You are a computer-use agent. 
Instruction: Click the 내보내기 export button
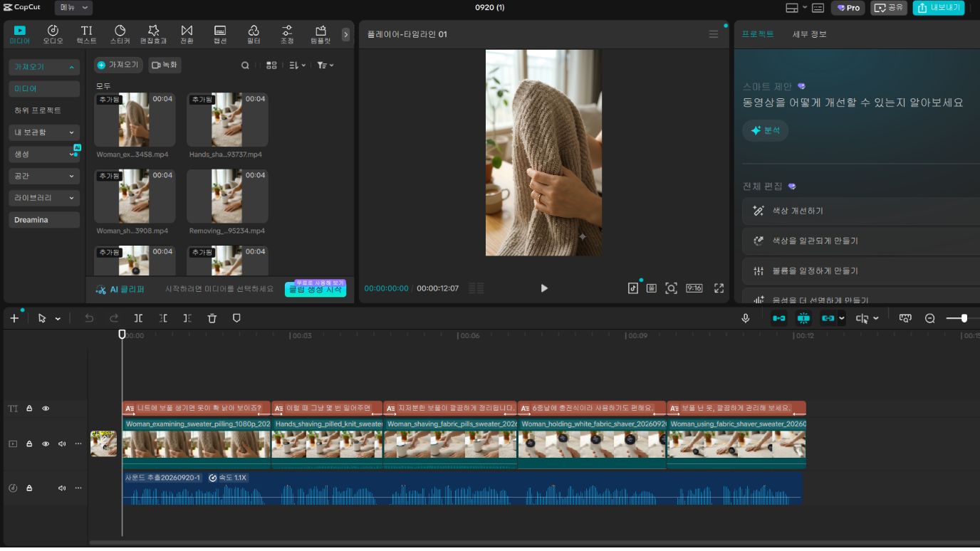pyautogui.click(x=938, y=8)
